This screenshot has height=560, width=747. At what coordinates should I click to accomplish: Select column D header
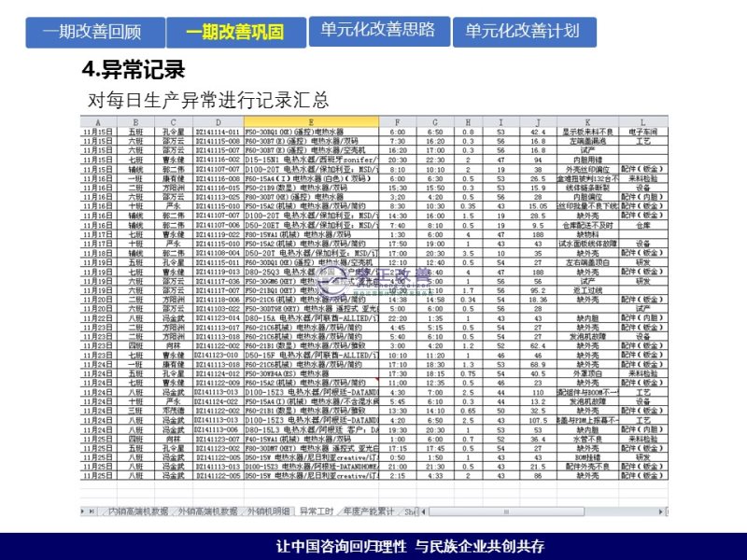coord(217,122)
